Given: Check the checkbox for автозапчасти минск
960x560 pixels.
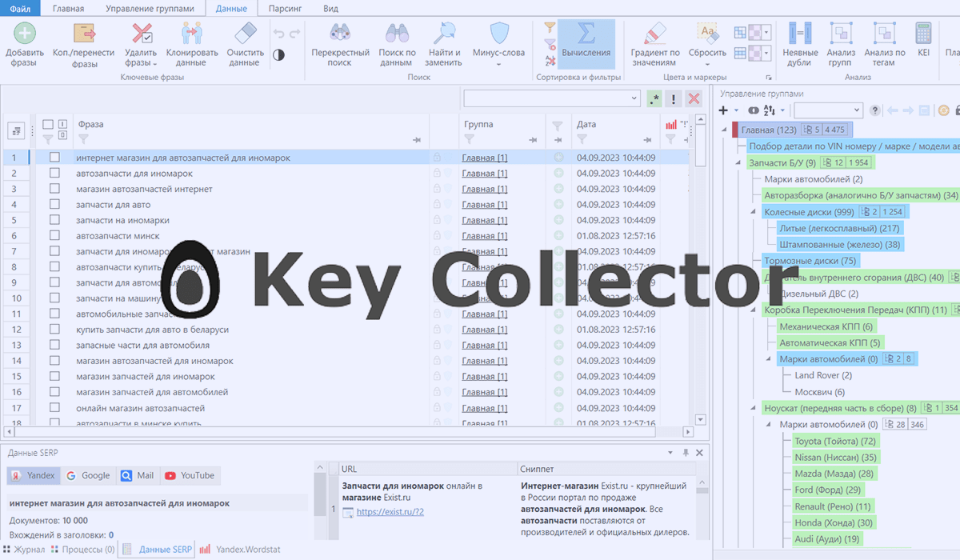Looking at the screenshot, I should coord(53,235).
